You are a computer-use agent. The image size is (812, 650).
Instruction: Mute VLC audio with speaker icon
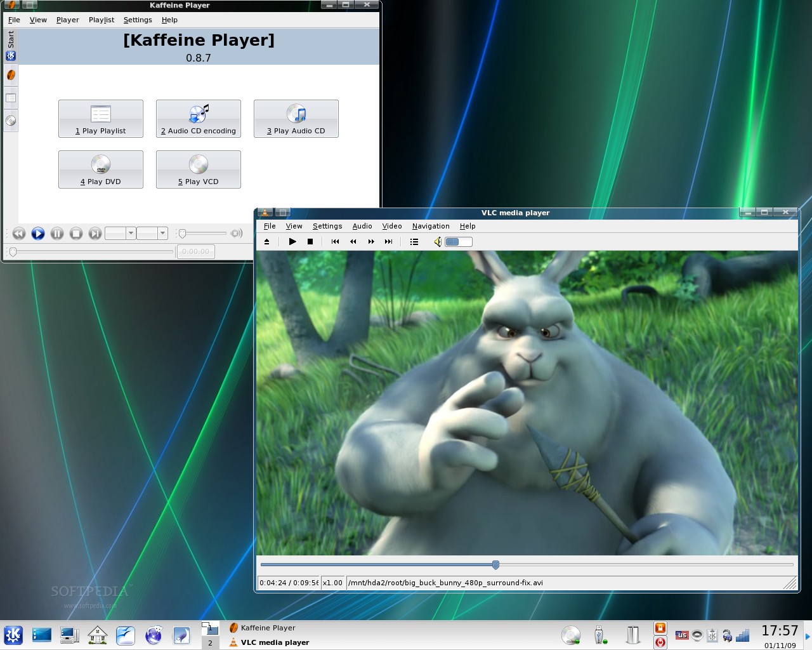tap(438, 242)
